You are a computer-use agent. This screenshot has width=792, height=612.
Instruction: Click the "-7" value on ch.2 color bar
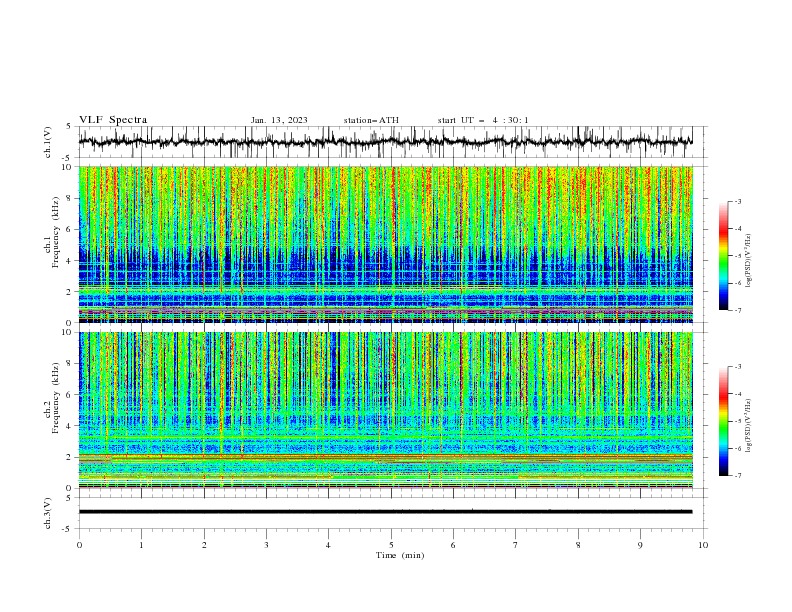tap(738, 475)
